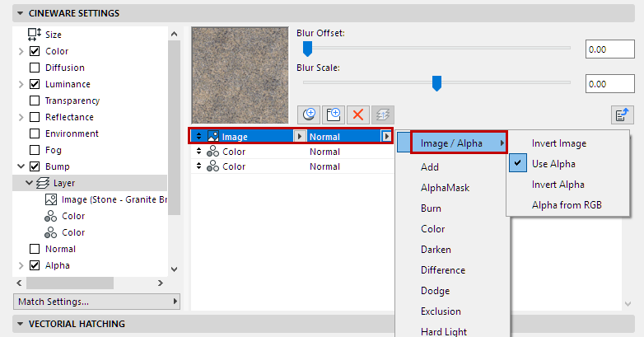Select Color blend mode in menu
The image size is (644, 337).
(433, 229)
